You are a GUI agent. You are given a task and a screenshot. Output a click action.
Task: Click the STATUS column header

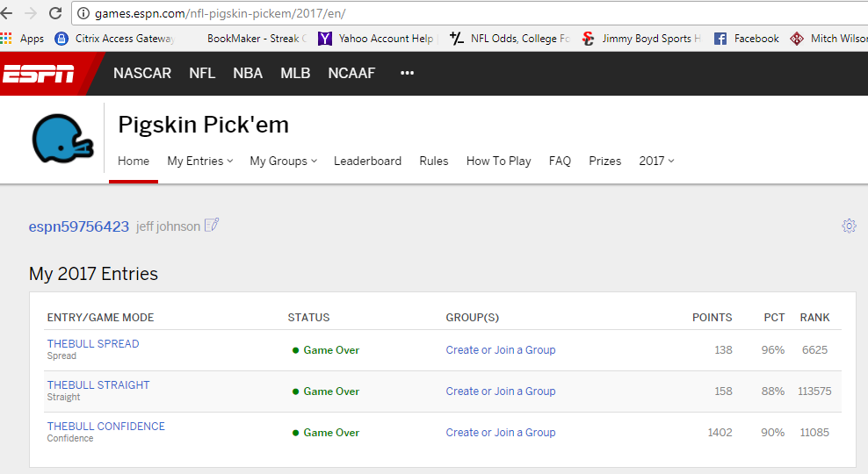click(x=308, y=318)
